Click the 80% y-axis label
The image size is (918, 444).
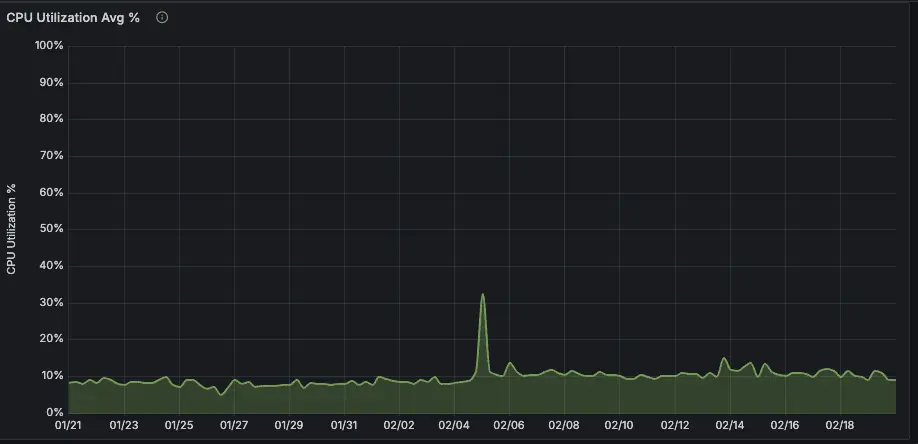[52, 119]
